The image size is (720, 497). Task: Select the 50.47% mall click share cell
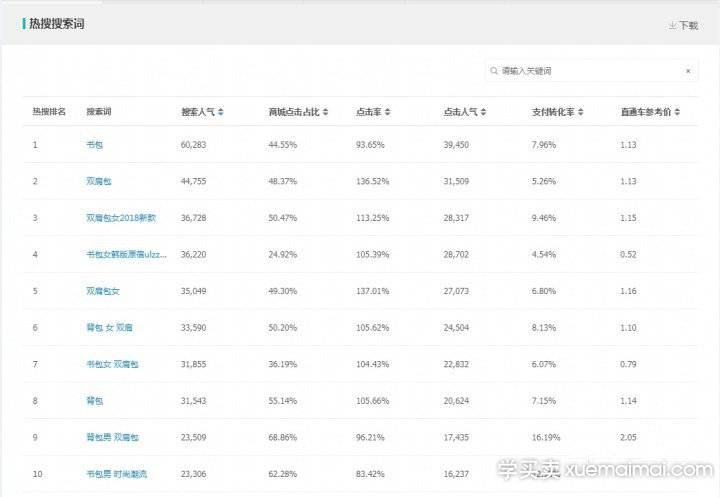[282, 218]
